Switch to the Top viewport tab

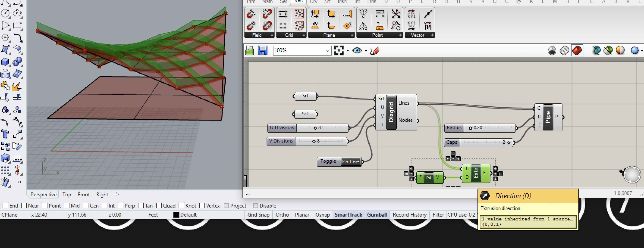coord(67,194)
